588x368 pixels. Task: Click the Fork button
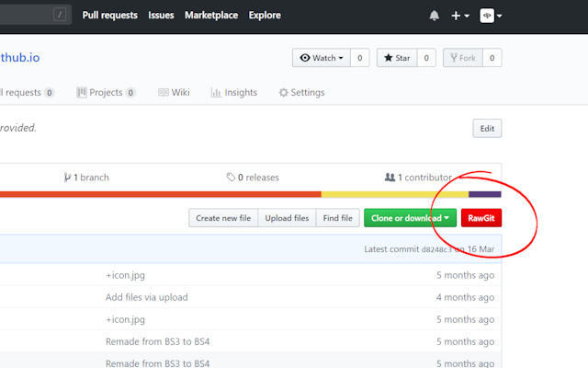click(463, 58)
